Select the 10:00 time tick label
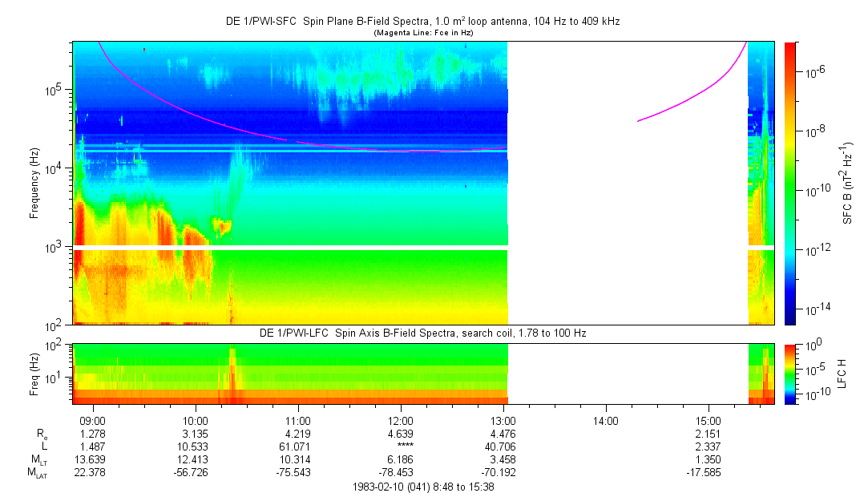 196,421
